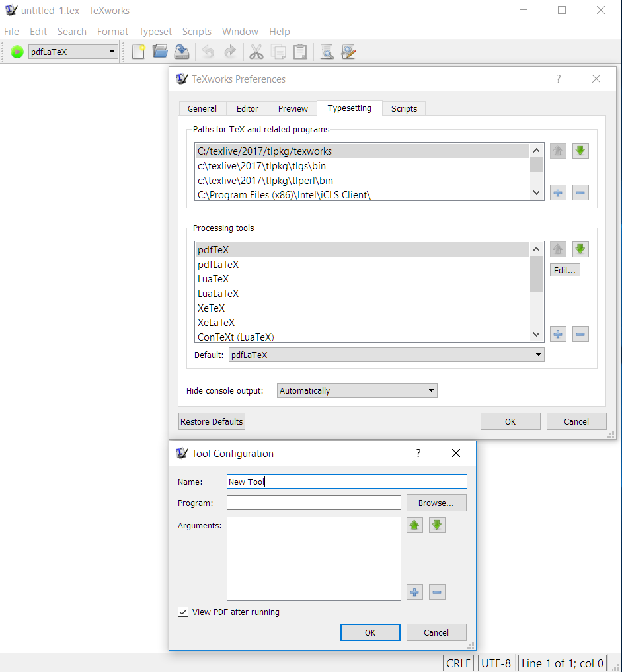Open the Search menu
This screenshot has width=622, height=672.
[72, 32]
